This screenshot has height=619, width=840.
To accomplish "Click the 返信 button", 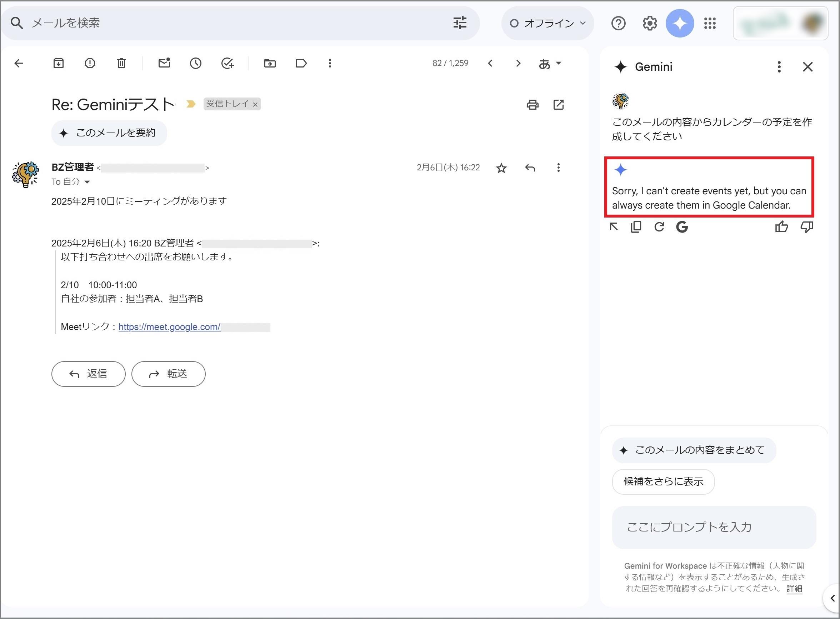I will [89, 374].
